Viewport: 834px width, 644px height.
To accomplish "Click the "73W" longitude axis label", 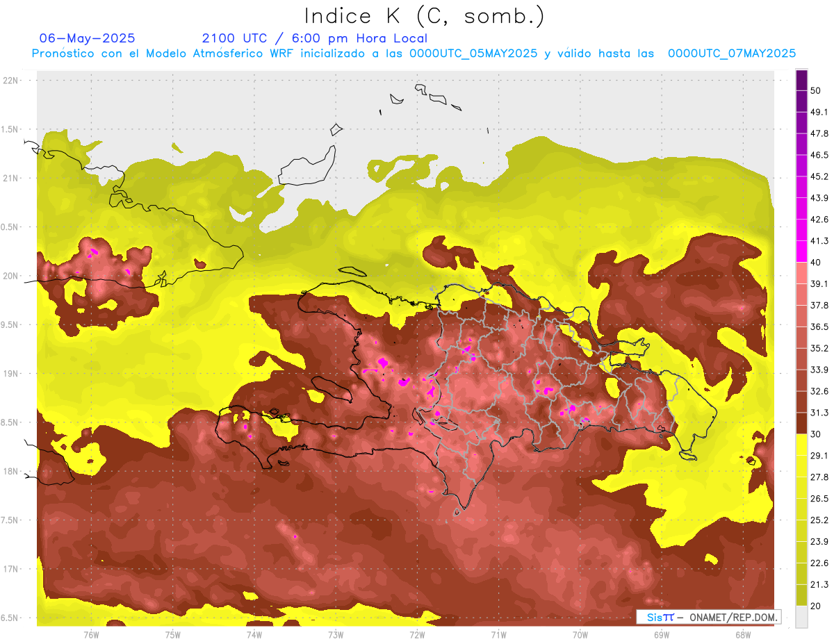I will click(336, 635).
